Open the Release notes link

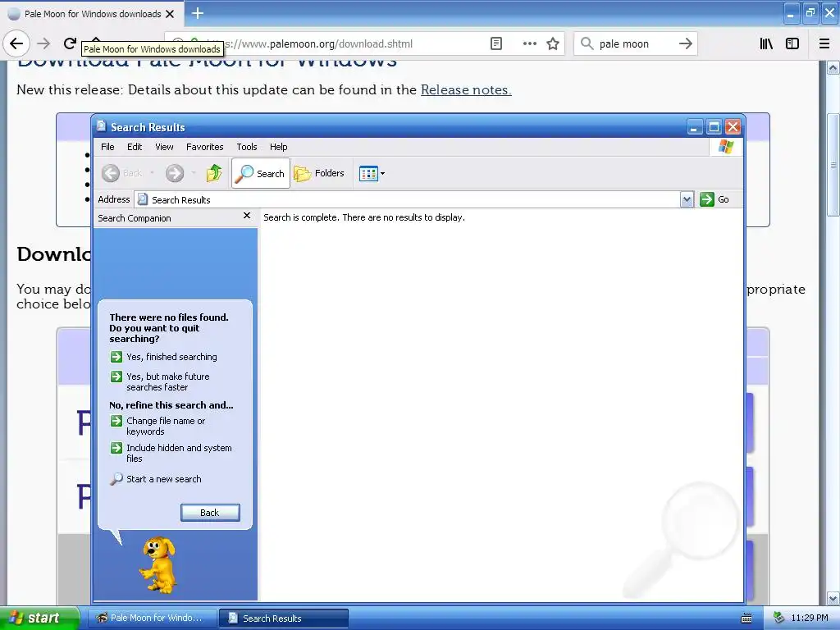[x=466, y=89]
